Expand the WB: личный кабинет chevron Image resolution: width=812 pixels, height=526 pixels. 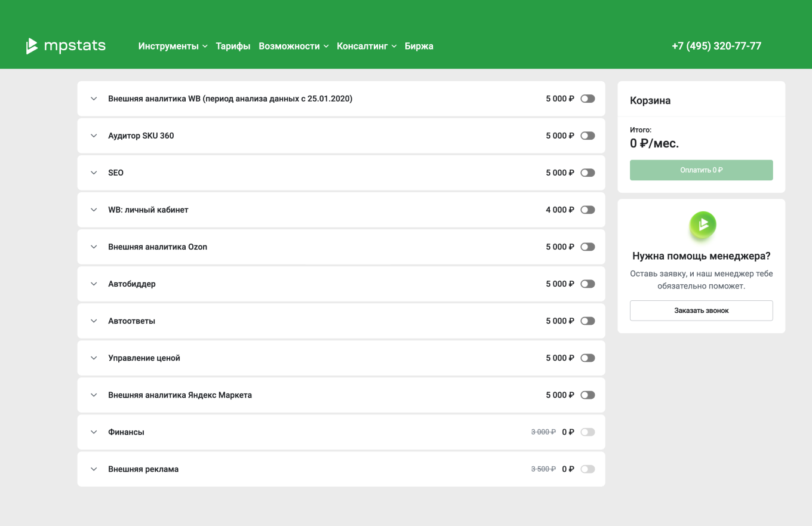[x=94, y=210]
